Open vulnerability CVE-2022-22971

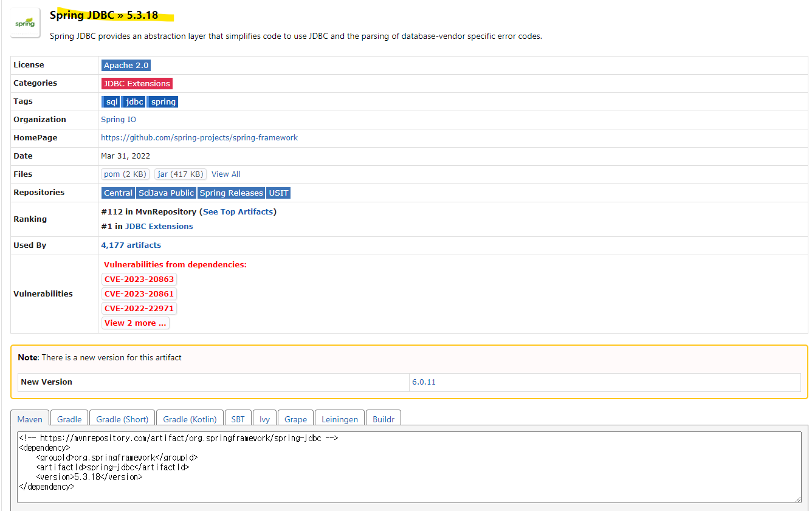coord(139,309)
